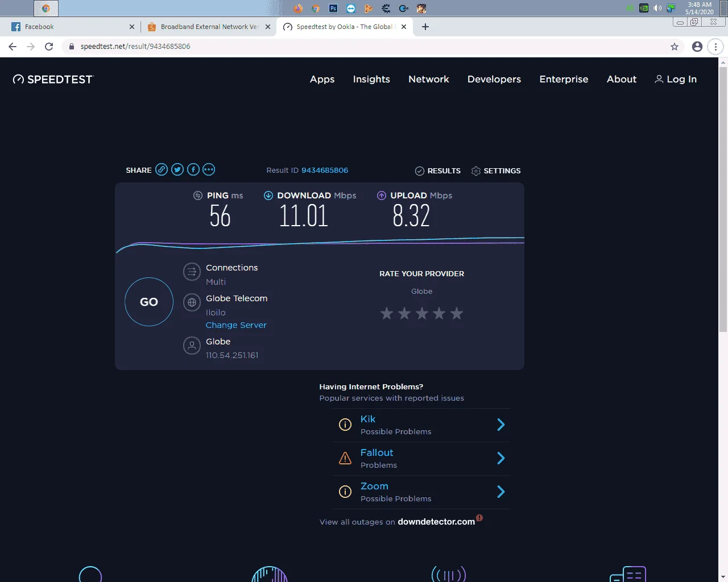
Task: Copy the share link via the link icon
Action: [162, 170]
